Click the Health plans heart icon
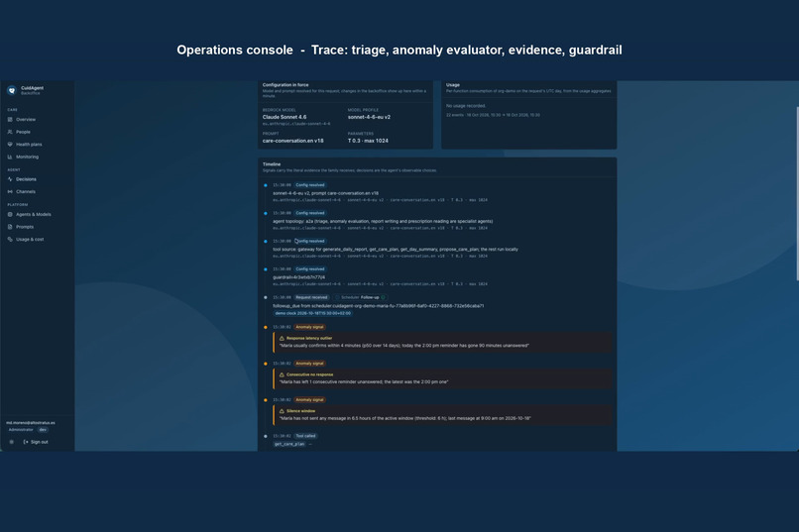Image resolution: width=799 pixels, height=532 pixels. tap(10, 145)
